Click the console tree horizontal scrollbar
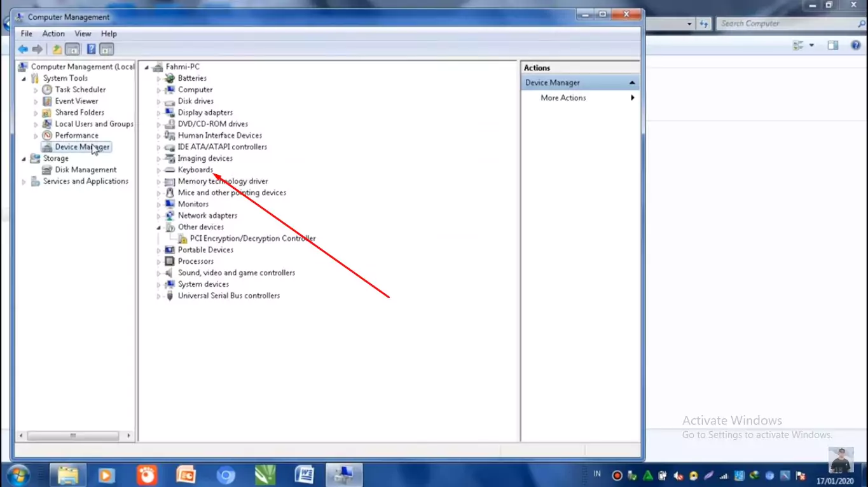868x487 pixels. coord(73,436)
